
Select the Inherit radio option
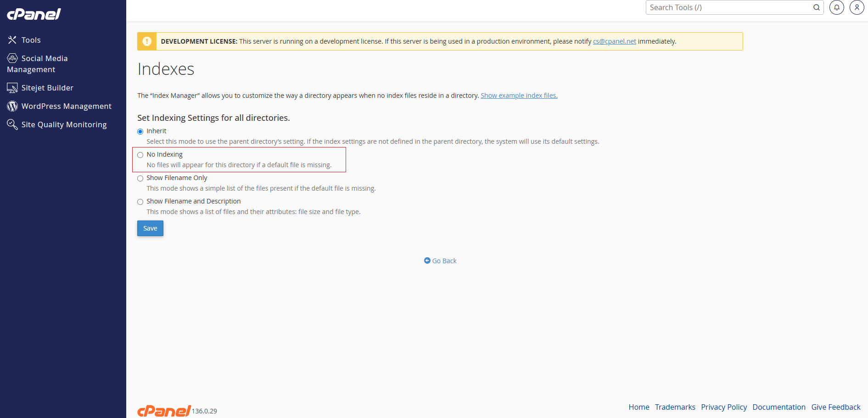(140, 131)
